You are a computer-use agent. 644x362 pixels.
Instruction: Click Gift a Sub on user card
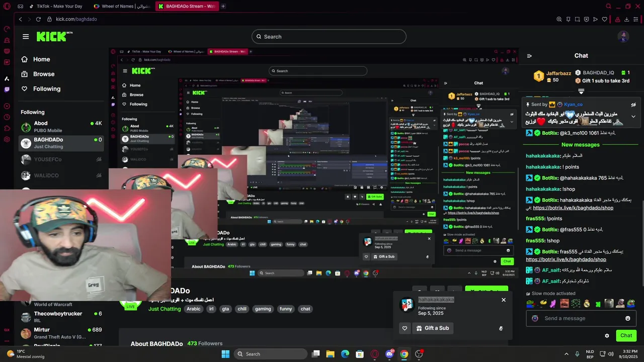pyautogui.click(x=433, y=328)
